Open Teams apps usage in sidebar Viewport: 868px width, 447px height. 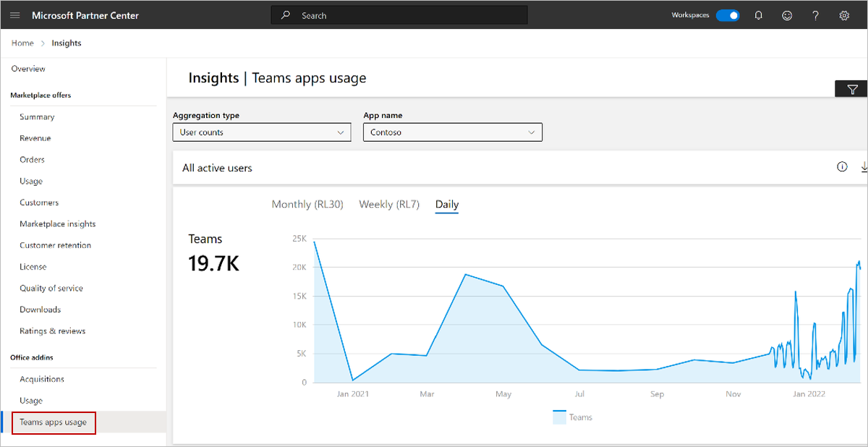point(54,422)
